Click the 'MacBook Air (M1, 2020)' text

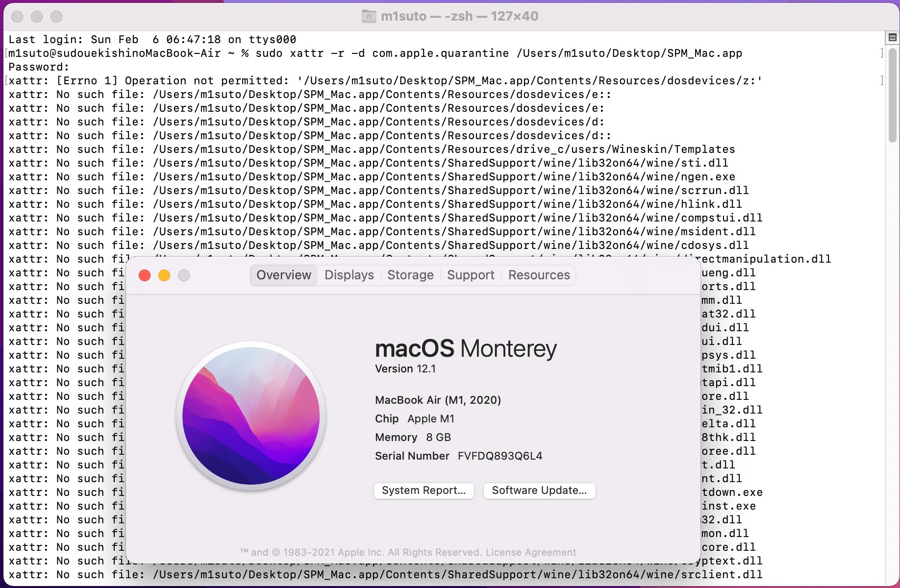coord(438,400)
